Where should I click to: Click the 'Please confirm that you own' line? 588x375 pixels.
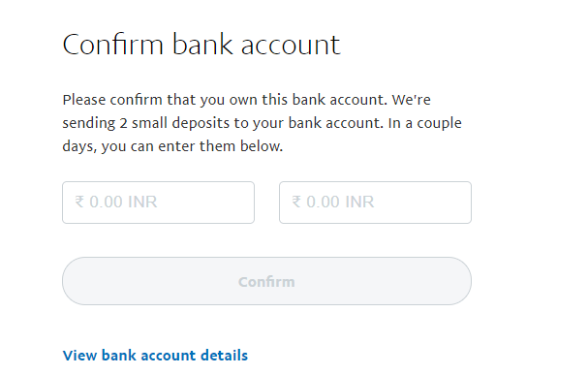click(246, 100)
